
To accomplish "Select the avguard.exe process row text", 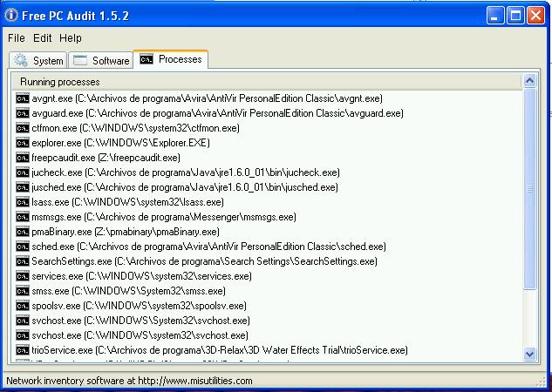I will 217,113.
